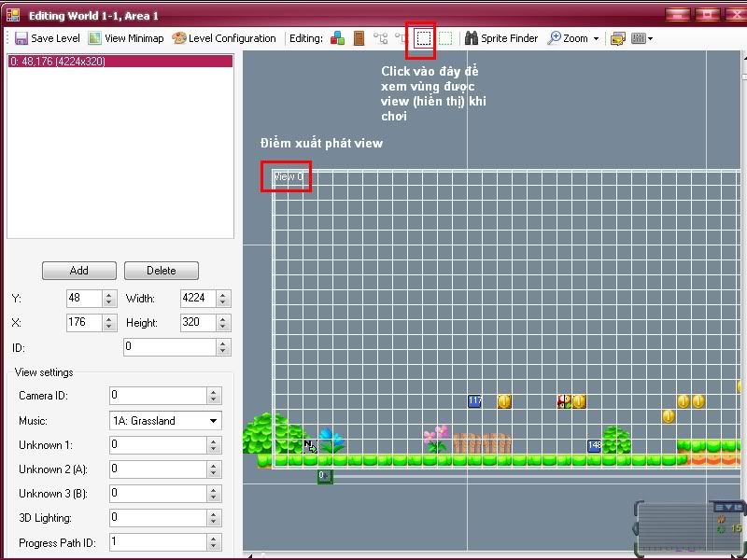This screenshot has height=560, width=747.
Task: Switch to object editing blocks icon
Action: pos(337,38)
